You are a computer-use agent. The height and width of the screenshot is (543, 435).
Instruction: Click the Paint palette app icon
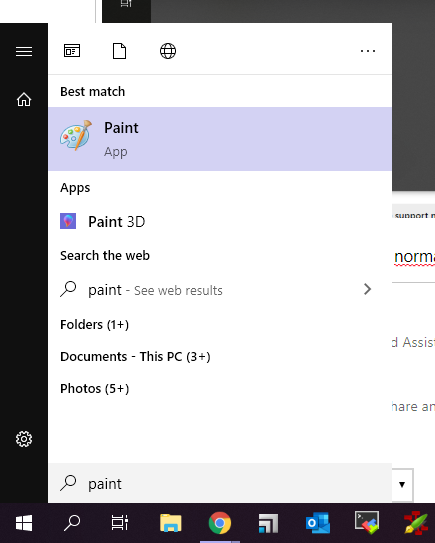[x=76, y=135]
